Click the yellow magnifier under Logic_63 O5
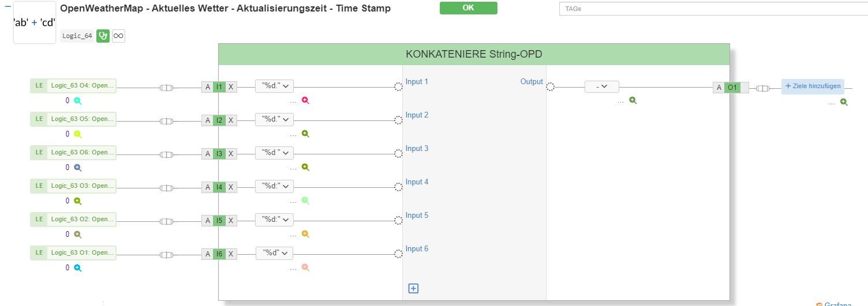868x306 pixels. 77,134
